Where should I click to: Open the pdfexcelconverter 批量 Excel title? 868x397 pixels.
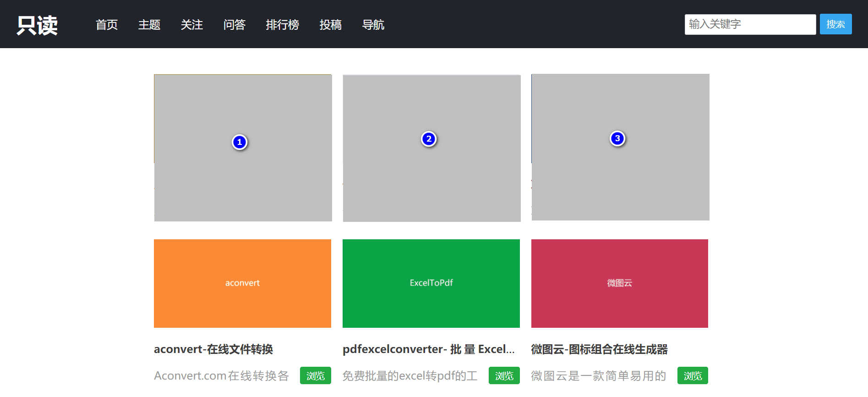(x=429, y=349)
